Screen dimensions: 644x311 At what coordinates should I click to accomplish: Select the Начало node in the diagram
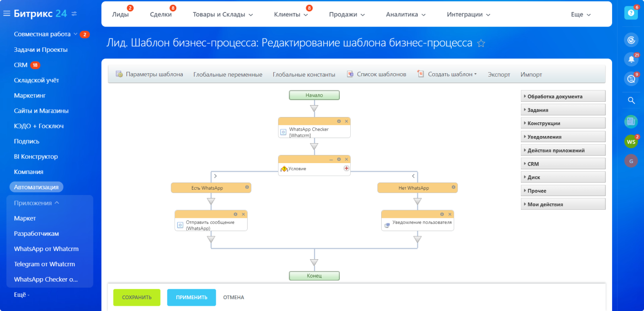point(314,95)
